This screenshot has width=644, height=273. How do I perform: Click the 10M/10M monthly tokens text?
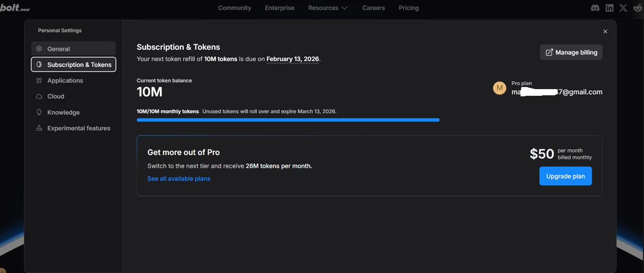168,111
